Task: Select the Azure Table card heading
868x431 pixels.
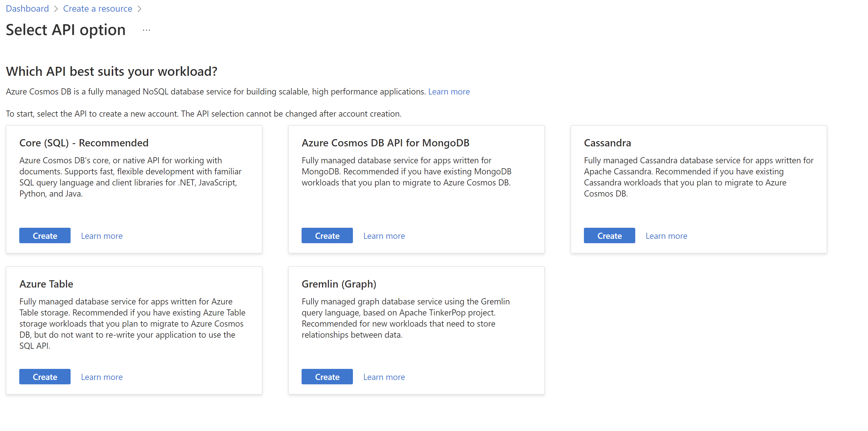Action: click(x=46, y=284)
